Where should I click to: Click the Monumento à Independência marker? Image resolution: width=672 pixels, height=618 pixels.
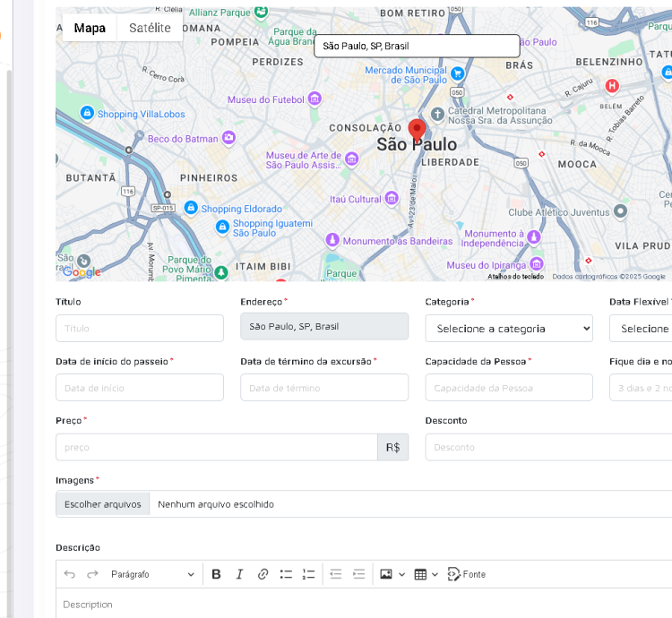[x=534, y=236]
